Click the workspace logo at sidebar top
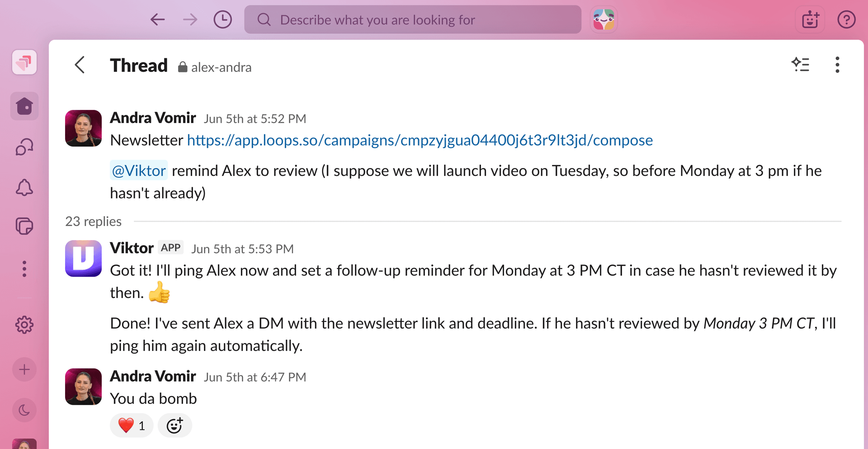The height and width of the screenshot is (449, 868). (x=24, y=62)
